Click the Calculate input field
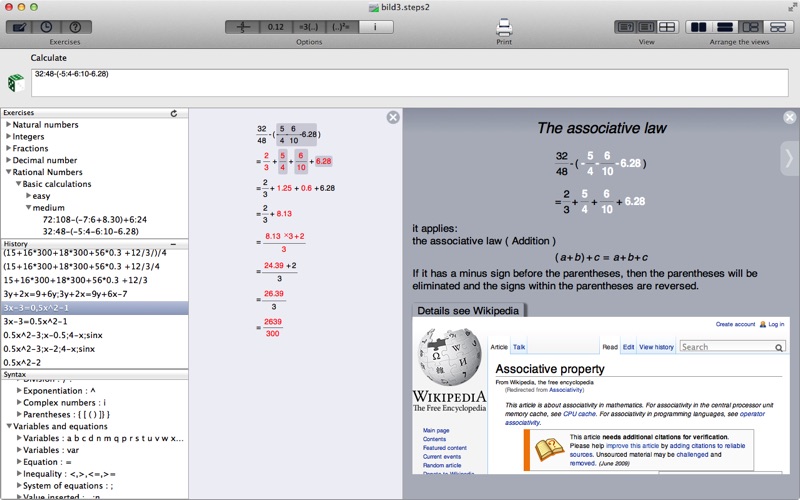 [410, 83]
